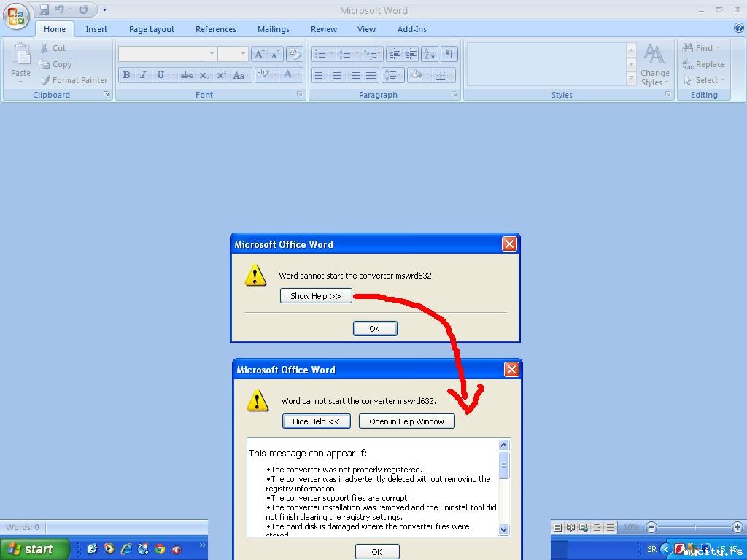Viewport: 747px width, 560px height.
Task: Toggle Center alignment
Action: point(337,75)
